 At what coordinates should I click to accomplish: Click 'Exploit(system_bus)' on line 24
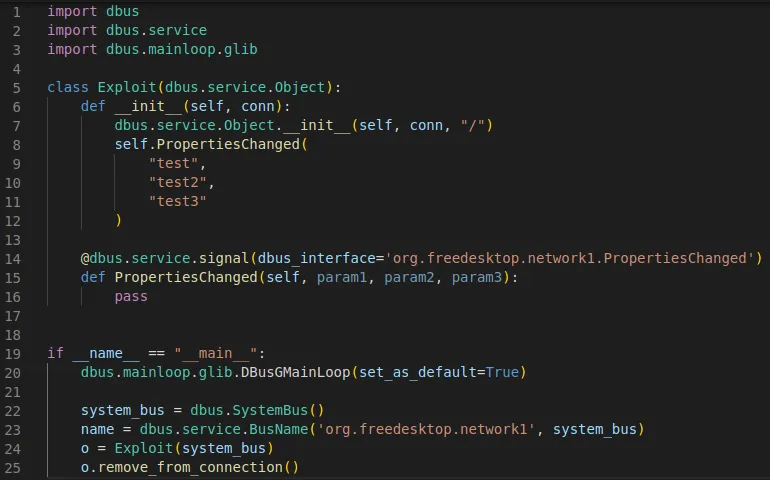point(194,449)
